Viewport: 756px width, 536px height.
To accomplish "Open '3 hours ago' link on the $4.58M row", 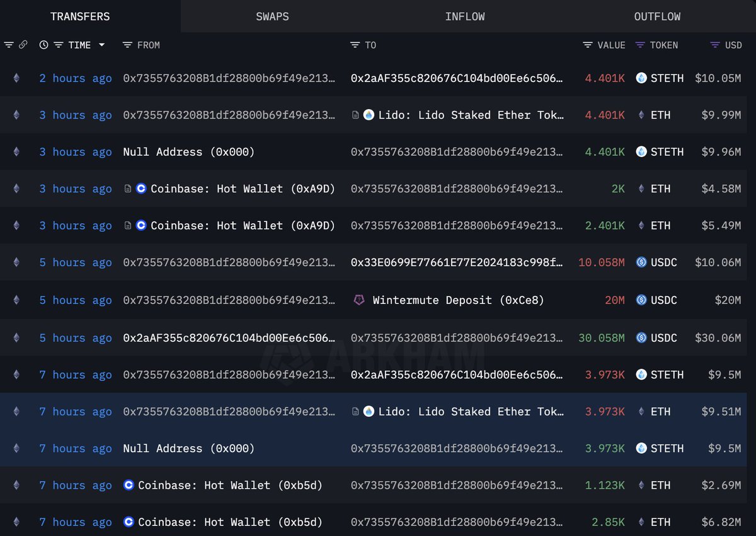I will coord(76,189).
